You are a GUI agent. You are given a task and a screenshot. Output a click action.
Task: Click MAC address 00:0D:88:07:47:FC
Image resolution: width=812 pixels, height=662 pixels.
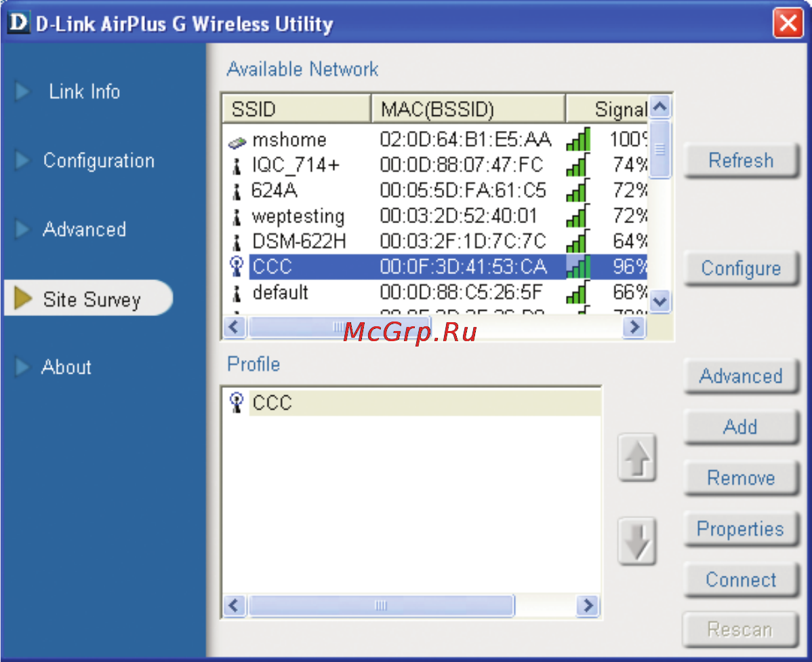pyautogui.click(x=462, y=165)
